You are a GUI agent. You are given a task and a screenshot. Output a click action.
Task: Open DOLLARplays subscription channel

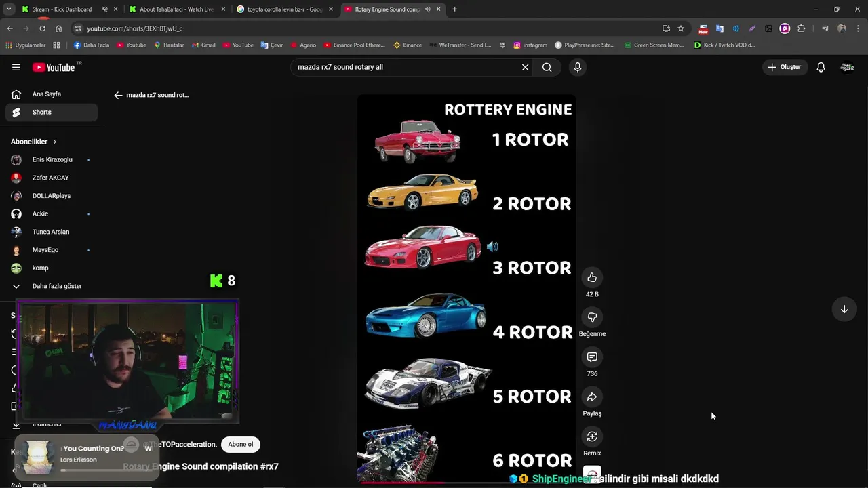click(52, 196)
